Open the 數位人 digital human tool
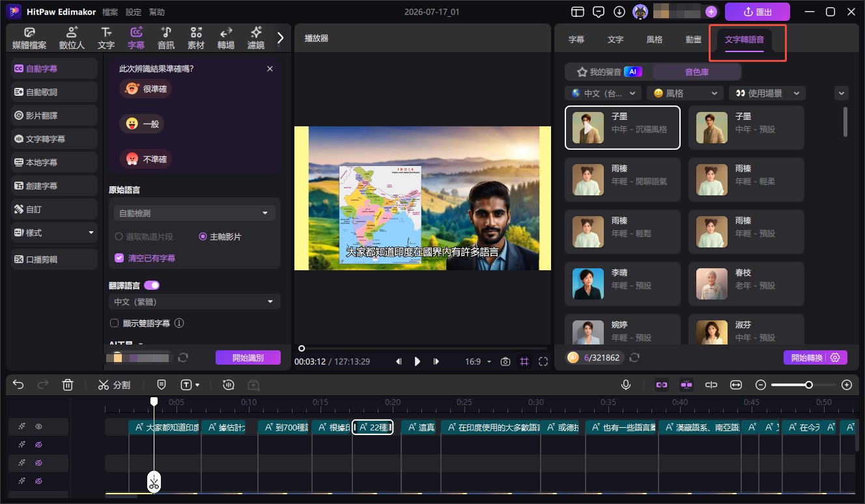 pyautogui.click(x=72, y=38)
